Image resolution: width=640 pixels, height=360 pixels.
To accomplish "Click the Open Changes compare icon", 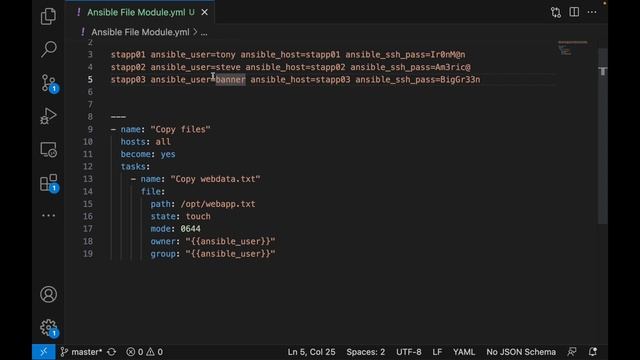I will 556,12.
